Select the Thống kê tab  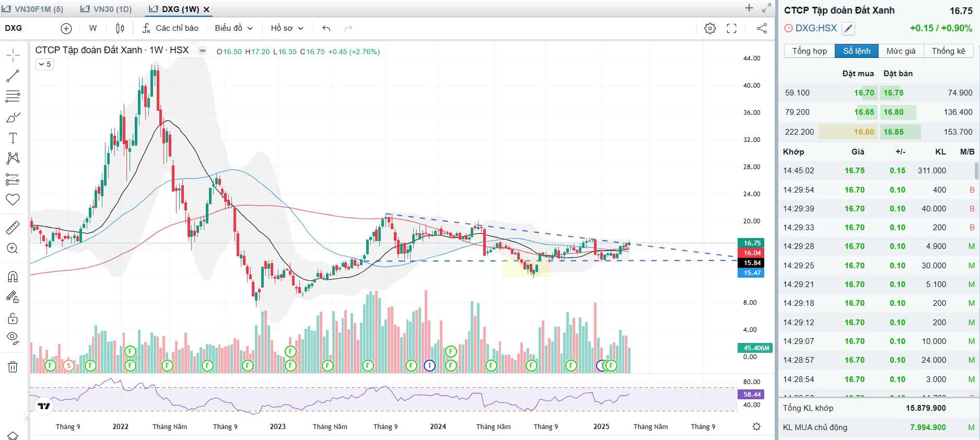(x=948, y=51)
